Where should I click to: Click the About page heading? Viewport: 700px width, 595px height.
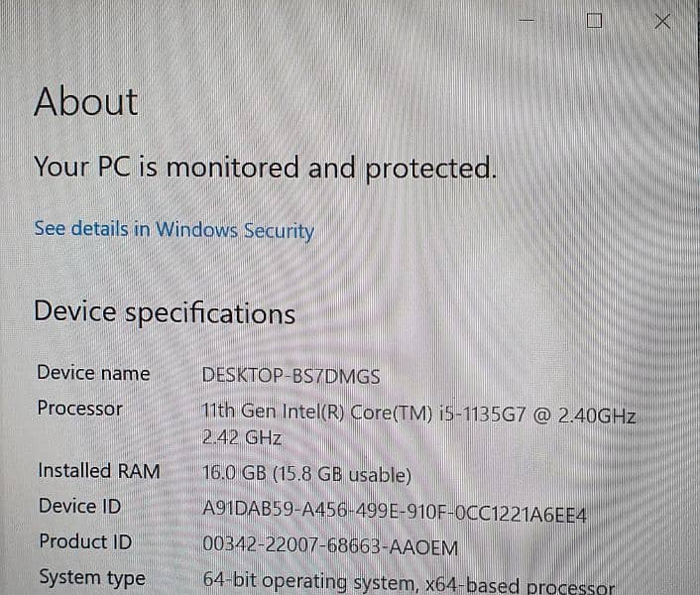click(x=86, y=102)
